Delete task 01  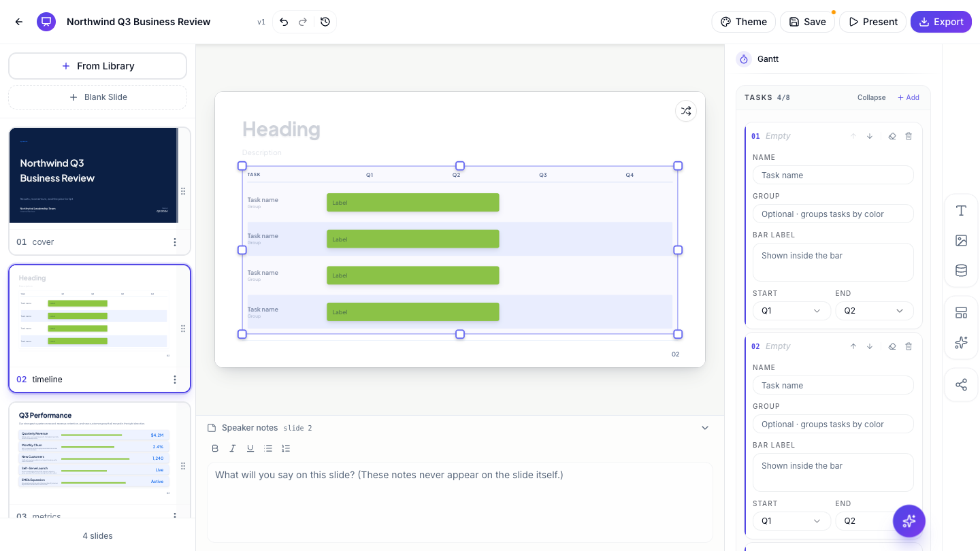click(x=909, y=136)
